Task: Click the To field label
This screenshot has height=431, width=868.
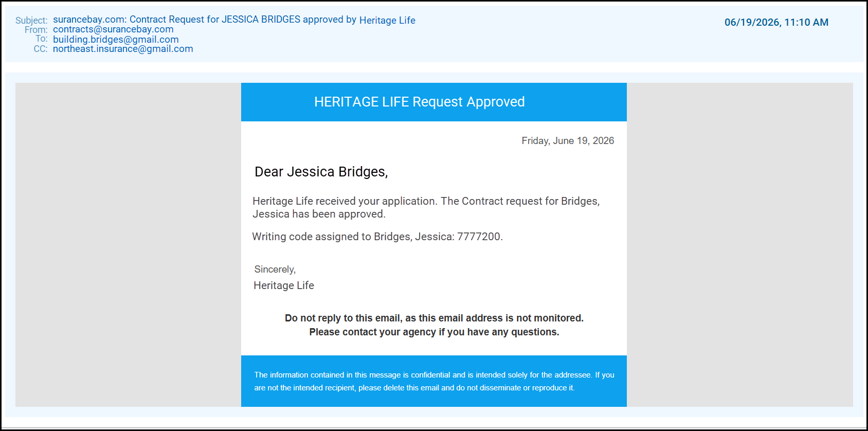Action: 41,39
